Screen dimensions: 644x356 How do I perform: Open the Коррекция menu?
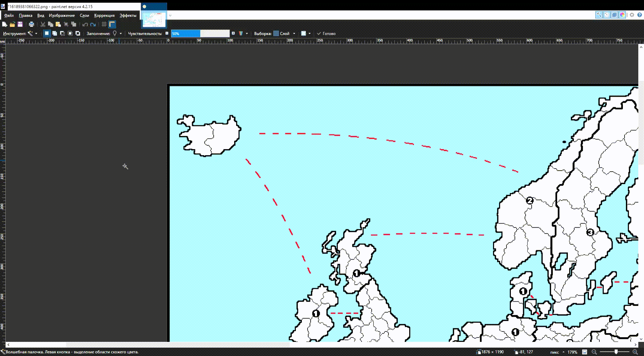click(x=104, y=15)
